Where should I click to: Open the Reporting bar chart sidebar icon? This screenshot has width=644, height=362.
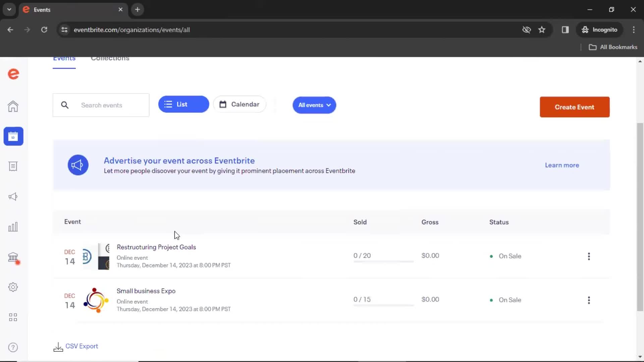13,227
